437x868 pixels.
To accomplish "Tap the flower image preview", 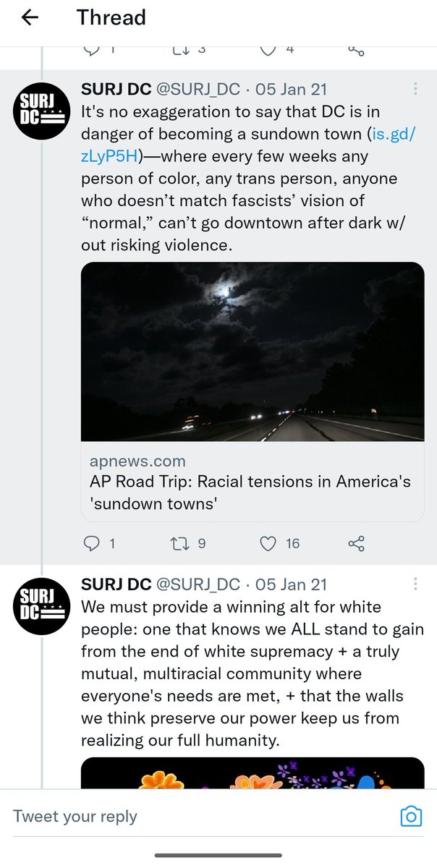I will point(252,773).
